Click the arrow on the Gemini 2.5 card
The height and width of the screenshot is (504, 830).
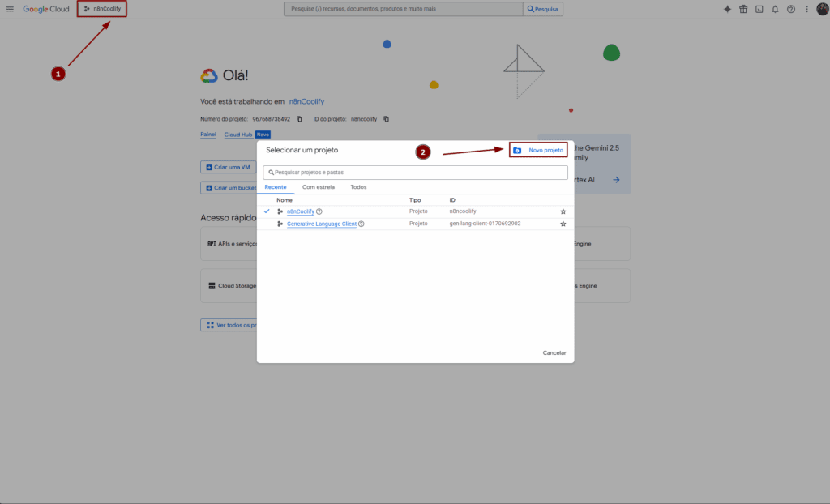pyautogui.click(x=616, y=180)
